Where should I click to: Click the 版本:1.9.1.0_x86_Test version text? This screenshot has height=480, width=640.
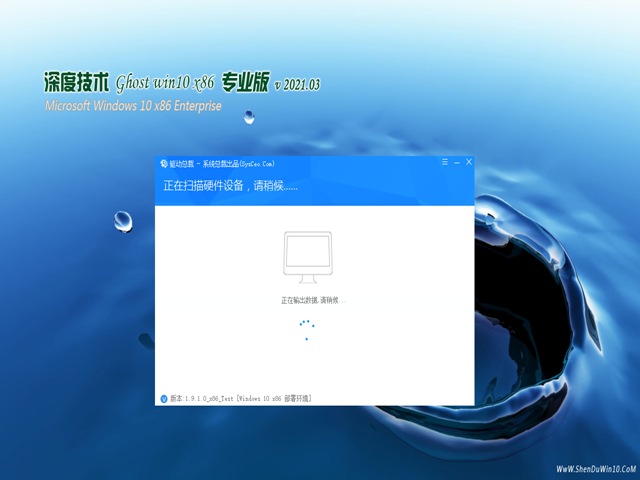pyautogui.click(x=202, y=398)
